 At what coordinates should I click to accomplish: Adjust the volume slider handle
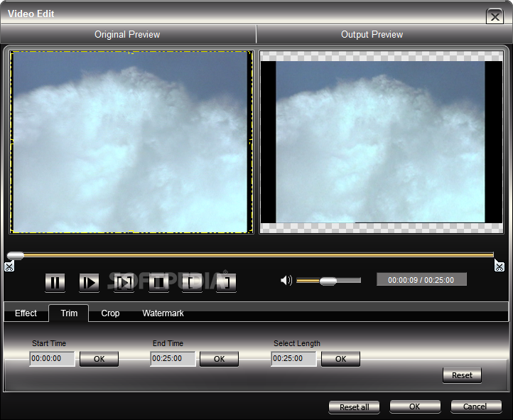(x=328, y=281)
